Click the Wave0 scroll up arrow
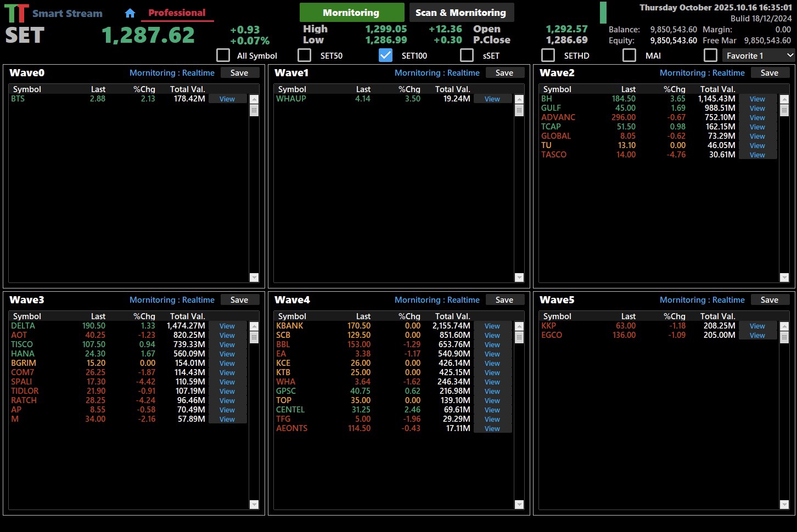 254,99
